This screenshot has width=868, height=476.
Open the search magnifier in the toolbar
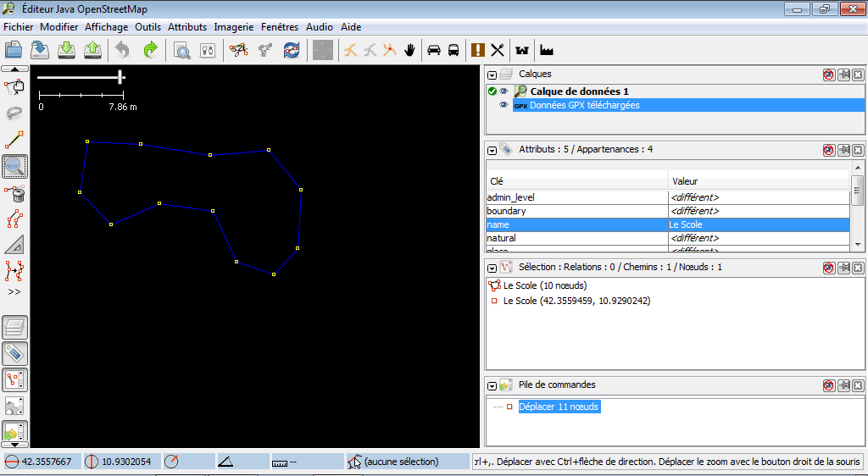coord(181,50)
